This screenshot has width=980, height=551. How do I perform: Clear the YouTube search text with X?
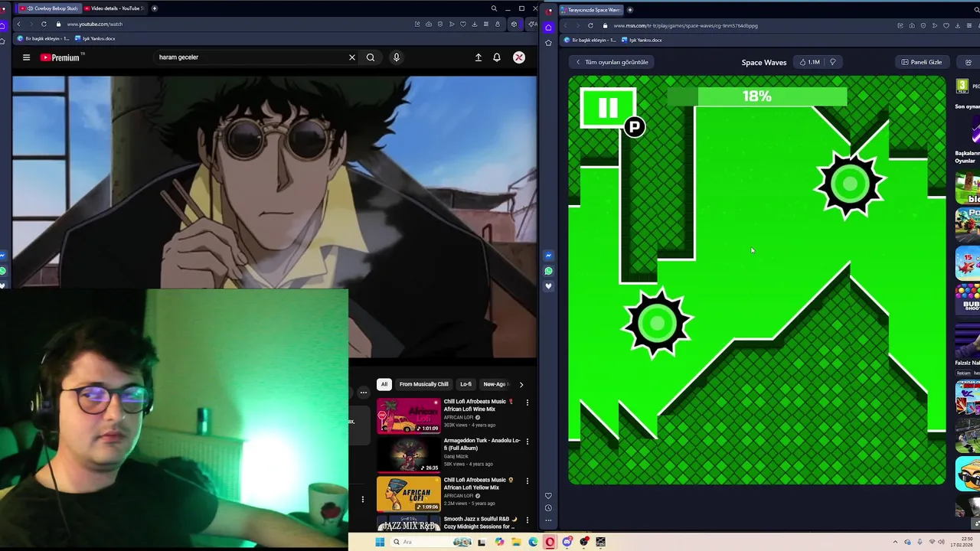[x=352, y=57]
